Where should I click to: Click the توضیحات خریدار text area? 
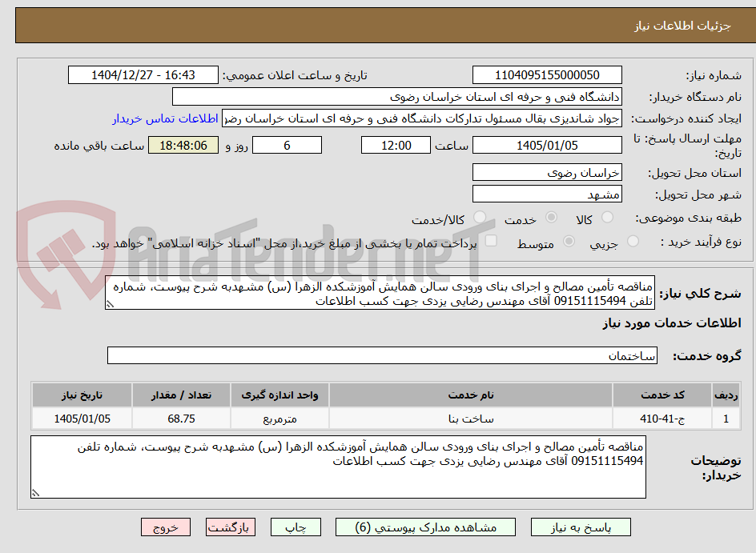pyautogui.click(x=338, y=467)
